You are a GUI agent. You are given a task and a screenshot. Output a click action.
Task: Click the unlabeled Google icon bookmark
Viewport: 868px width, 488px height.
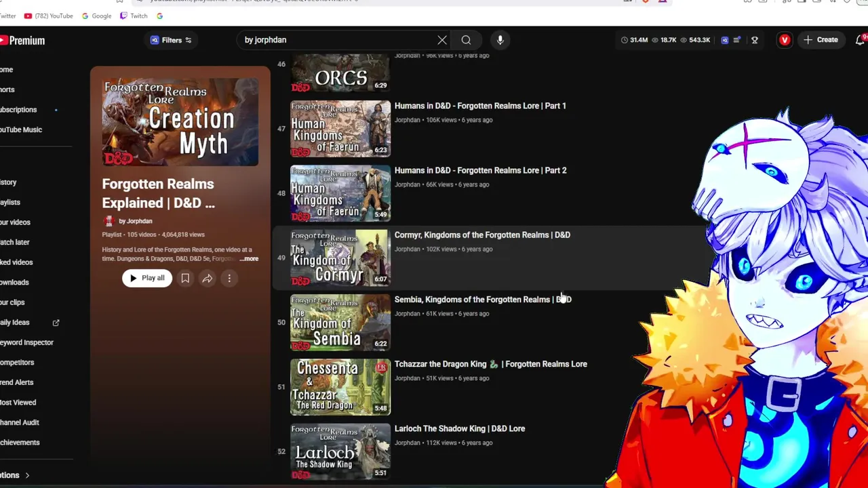[x=159, y=16]
